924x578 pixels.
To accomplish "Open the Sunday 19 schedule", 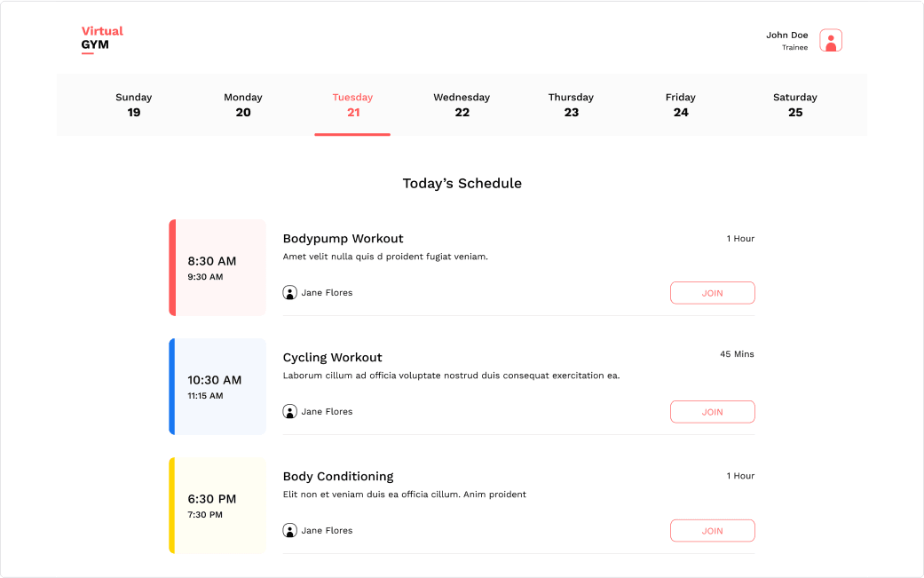I will (133, 105).
